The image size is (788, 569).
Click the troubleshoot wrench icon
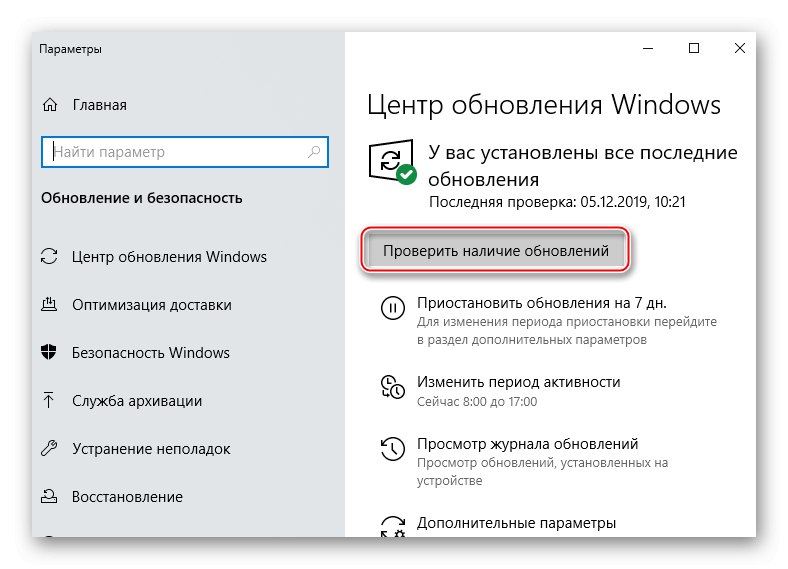(x=49, y=449)
